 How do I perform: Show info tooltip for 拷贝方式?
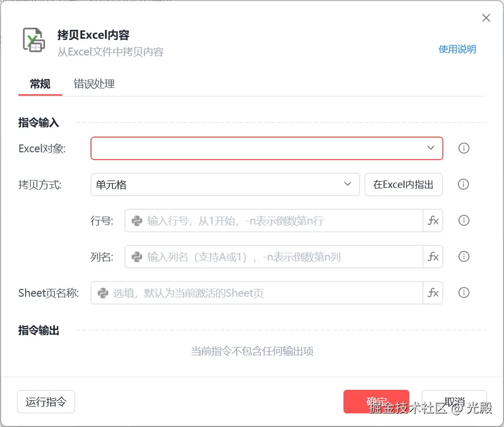point(464,184)
